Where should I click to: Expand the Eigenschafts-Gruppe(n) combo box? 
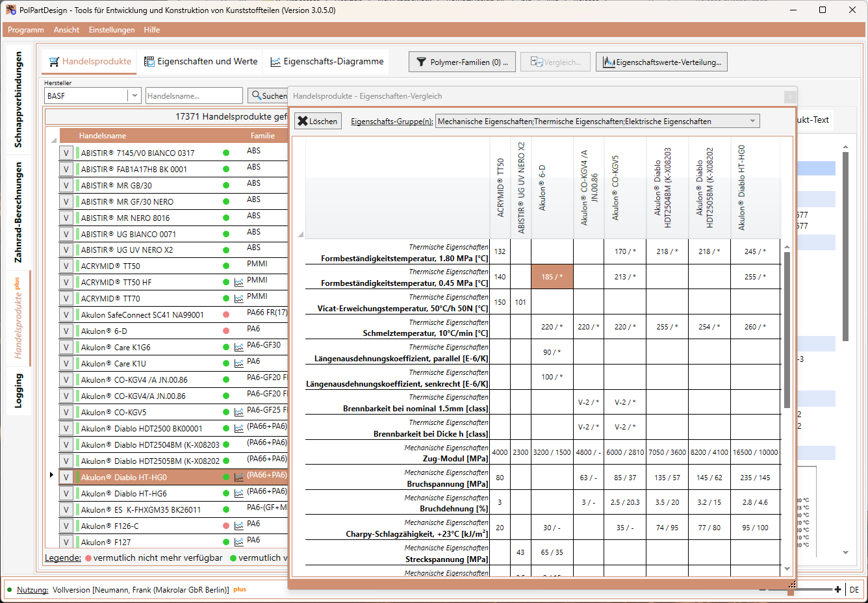pos(752,121)
